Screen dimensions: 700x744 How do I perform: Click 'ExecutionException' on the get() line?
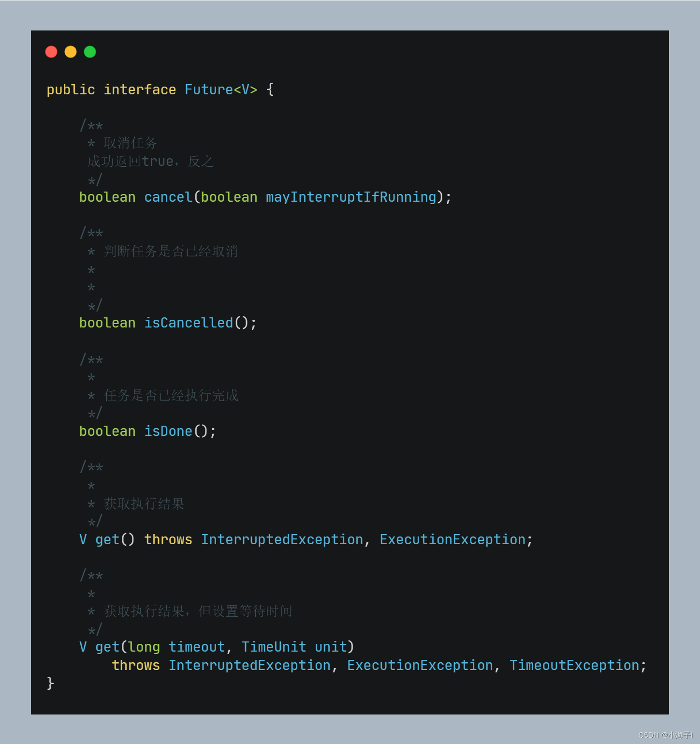tap(452, 539)
